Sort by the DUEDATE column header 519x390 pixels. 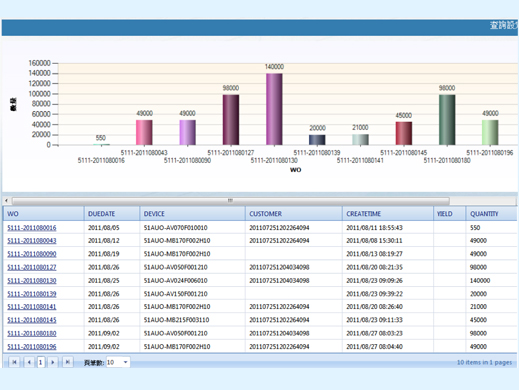click(112, 214)
